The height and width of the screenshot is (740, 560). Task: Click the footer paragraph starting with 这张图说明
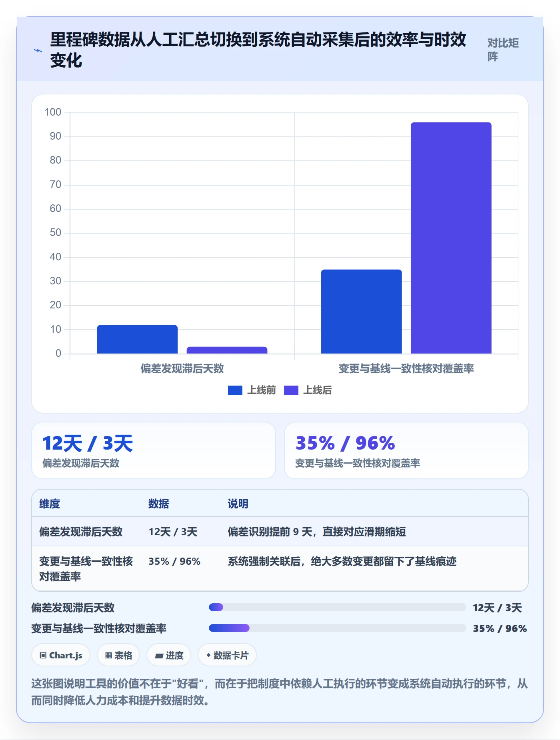[x=280, y=692]
